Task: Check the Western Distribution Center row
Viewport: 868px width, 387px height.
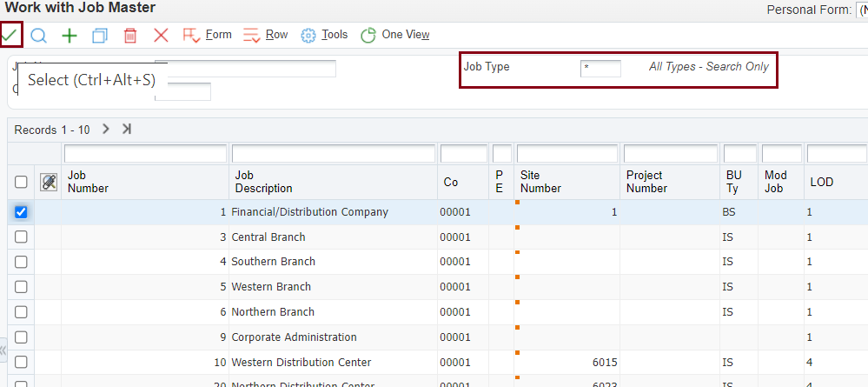Action: tap(21, 362)
